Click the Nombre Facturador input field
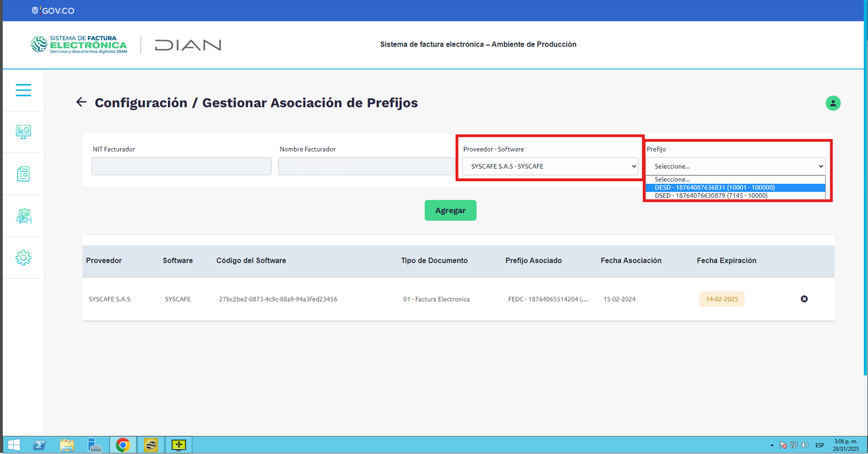The height and width of the screenshot is (454, 868). click(366, 166)
